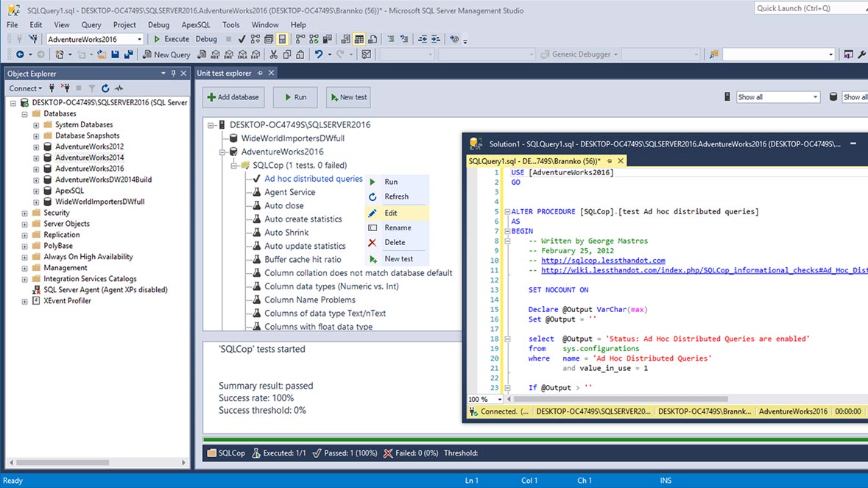Click Uncomment Selected Lines icon

click(404, 39)
